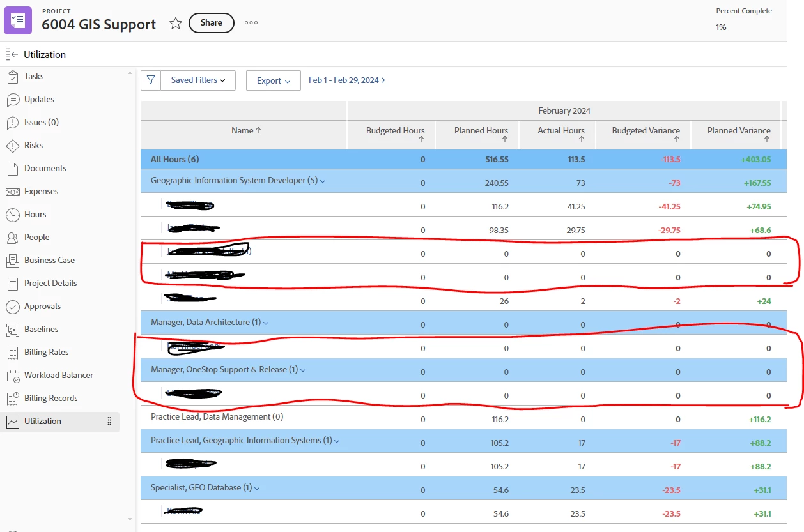The height and width of the screenshot is (532, 804).
Task: Click the sidebar scroll up arrow
Action: pos(130,73)
